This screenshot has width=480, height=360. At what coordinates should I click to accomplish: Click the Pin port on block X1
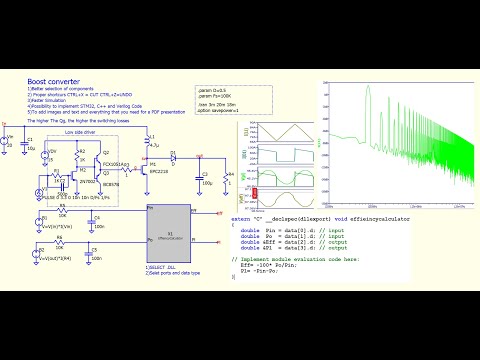(150, 208)
